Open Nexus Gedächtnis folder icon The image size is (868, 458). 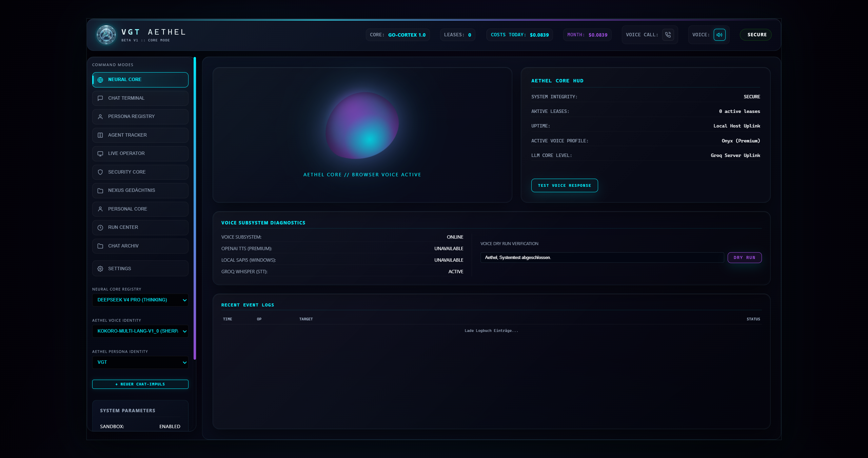(x=100, y=191)
